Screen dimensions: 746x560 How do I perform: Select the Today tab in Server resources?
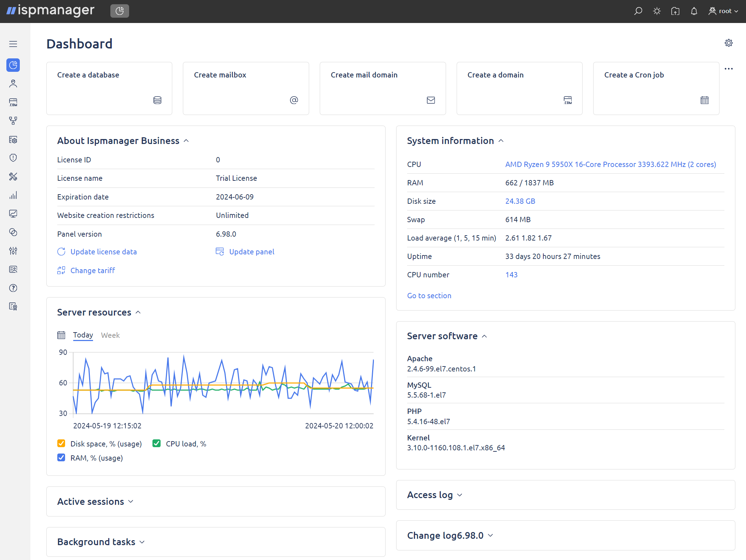click(83, 335)
